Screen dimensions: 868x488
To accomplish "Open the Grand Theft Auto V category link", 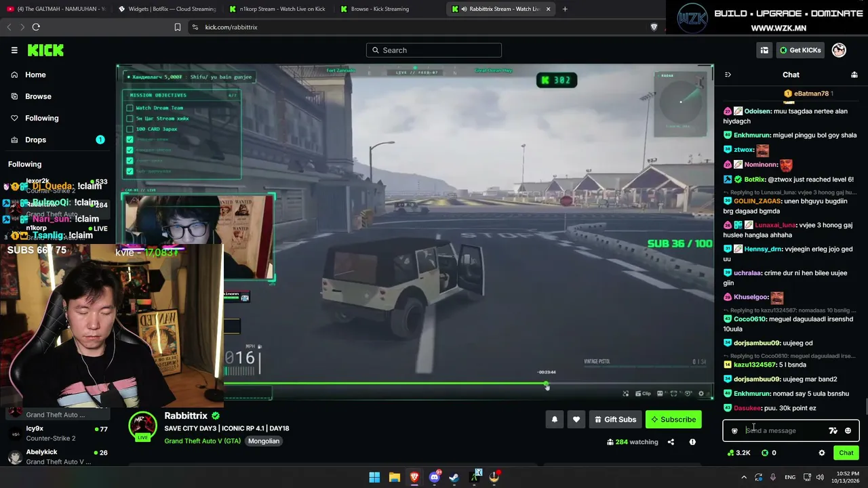I will (x=202, y=441).
